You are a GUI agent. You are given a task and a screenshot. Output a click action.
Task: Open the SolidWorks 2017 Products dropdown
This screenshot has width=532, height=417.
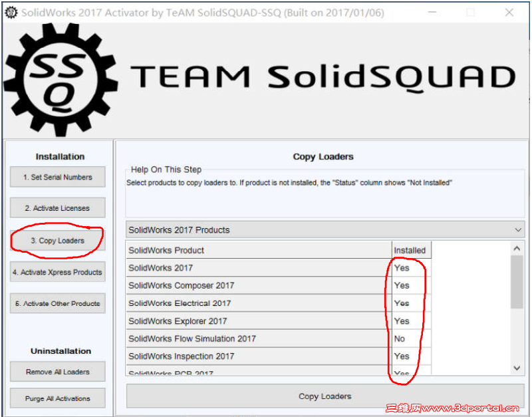(x=325, y=229)
